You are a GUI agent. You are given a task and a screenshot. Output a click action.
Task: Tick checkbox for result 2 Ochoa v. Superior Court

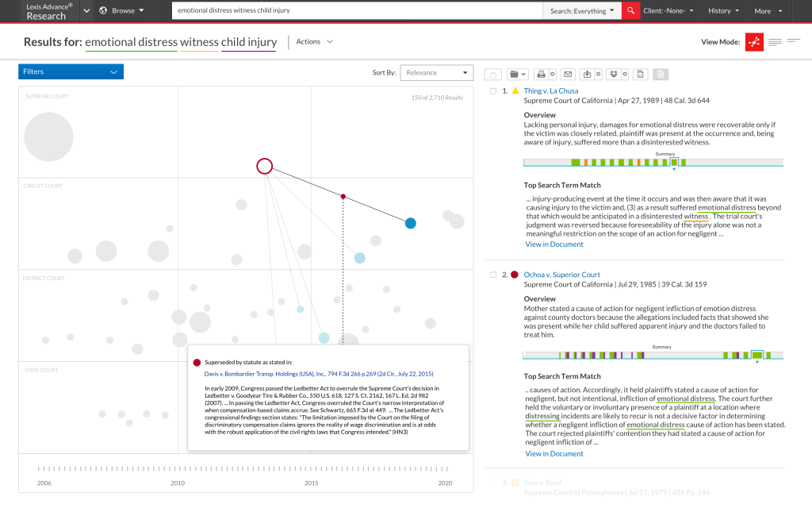coord(493,275)
